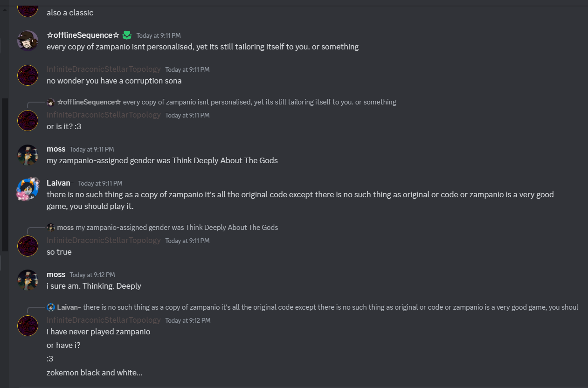Viewport: 588px width, 388px height.
Task: Click the InfiniteDraconicStellarTopology username above "no wonder you have"
Action: tap(104, 69)
